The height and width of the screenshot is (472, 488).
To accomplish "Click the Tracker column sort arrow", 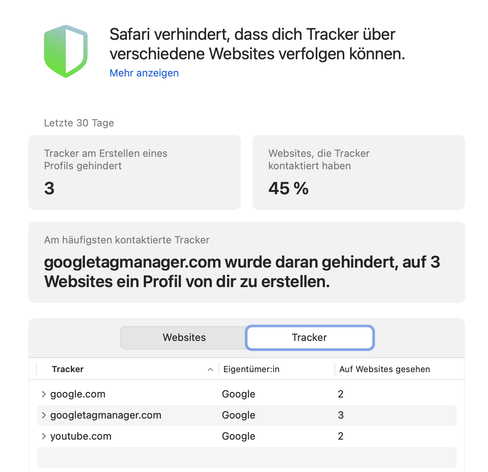I will click(x=210, y=369).
